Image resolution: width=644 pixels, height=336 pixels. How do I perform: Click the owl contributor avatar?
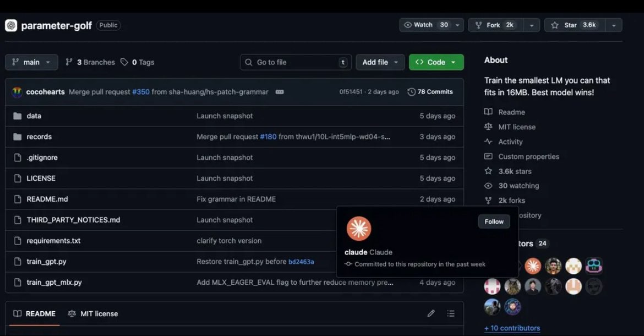(x=512, y=286)
